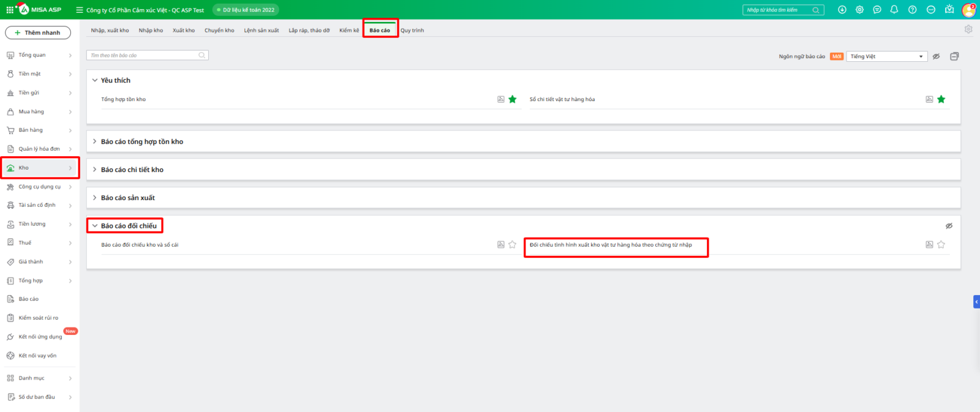Open the Tiếng Việt report language dropdown
980x412 pixels.
coord(887,56)
